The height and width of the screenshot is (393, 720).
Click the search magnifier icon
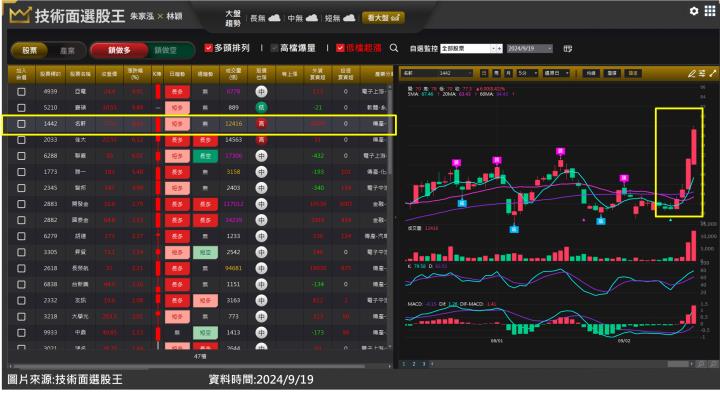tap(394, 48)
